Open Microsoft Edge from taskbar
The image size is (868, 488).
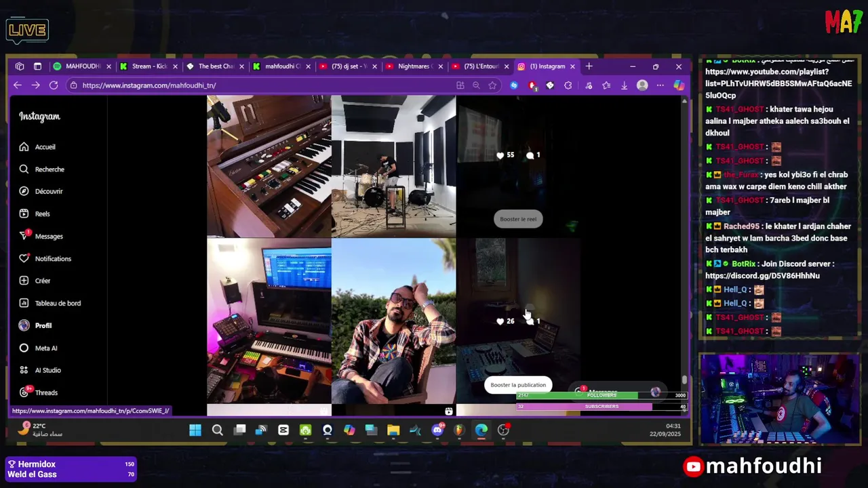tap(481, 430)
